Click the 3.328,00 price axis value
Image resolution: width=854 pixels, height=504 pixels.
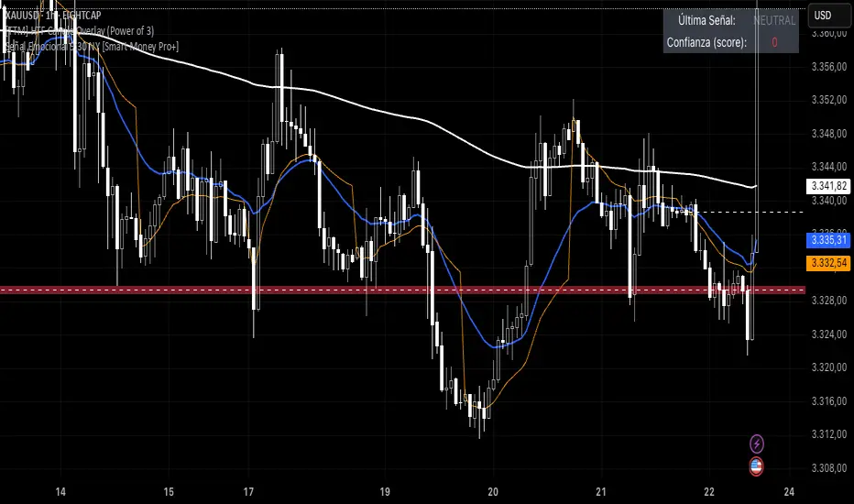tap(829, 301)
